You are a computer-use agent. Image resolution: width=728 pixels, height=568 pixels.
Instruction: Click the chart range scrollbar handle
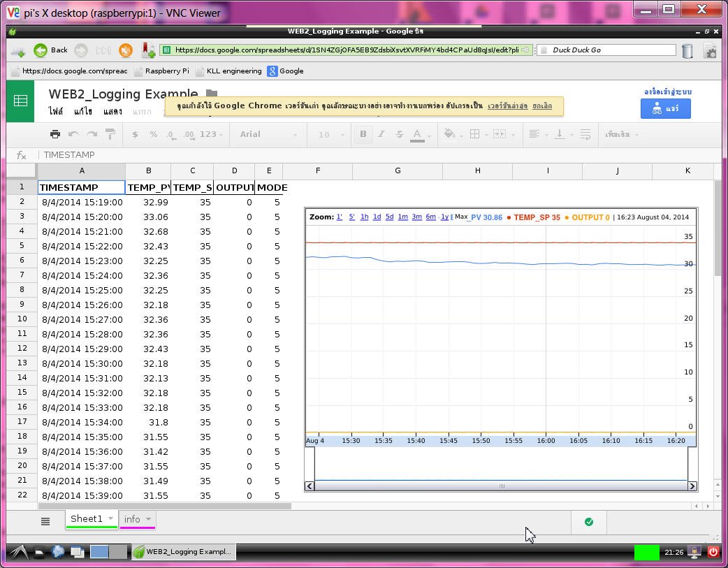click(501, 486)
